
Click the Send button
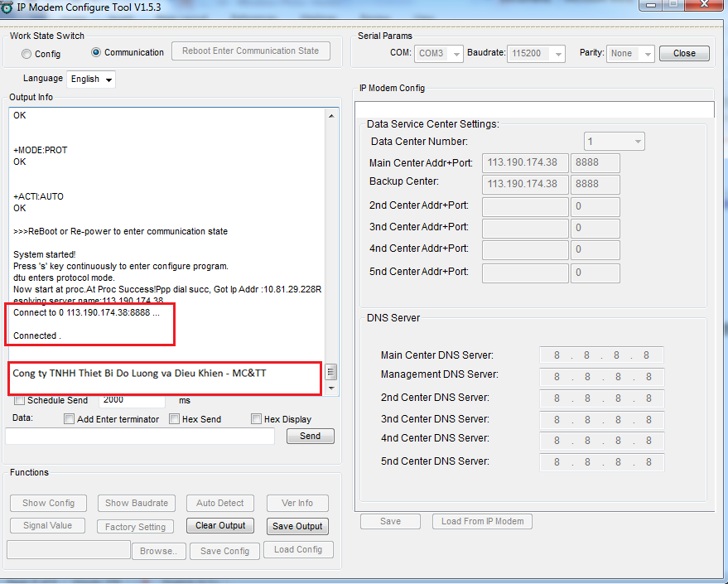coord(310,436)
